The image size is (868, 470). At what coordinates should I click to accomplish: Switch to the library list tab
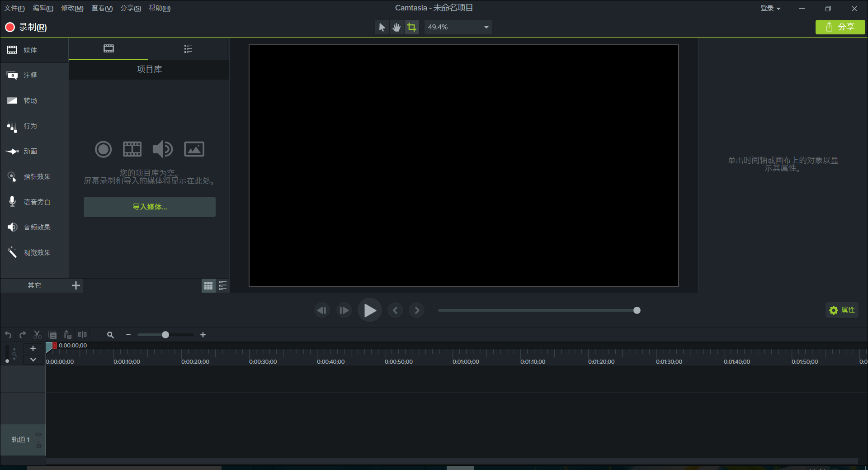[x=189, y=49]
